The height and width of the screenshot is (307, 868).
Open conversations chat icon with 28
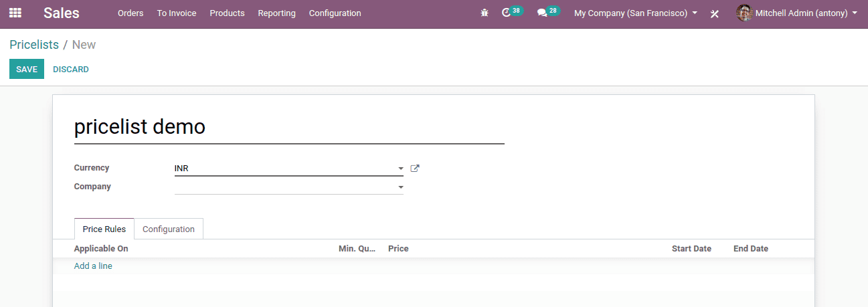[x=548, y=12]
